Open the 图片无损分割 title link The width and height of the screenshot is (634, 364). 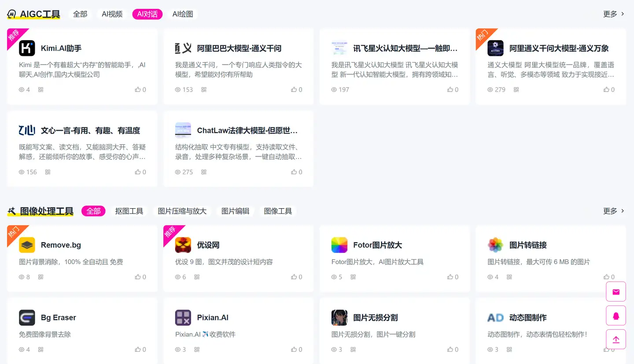click(376, 318)
